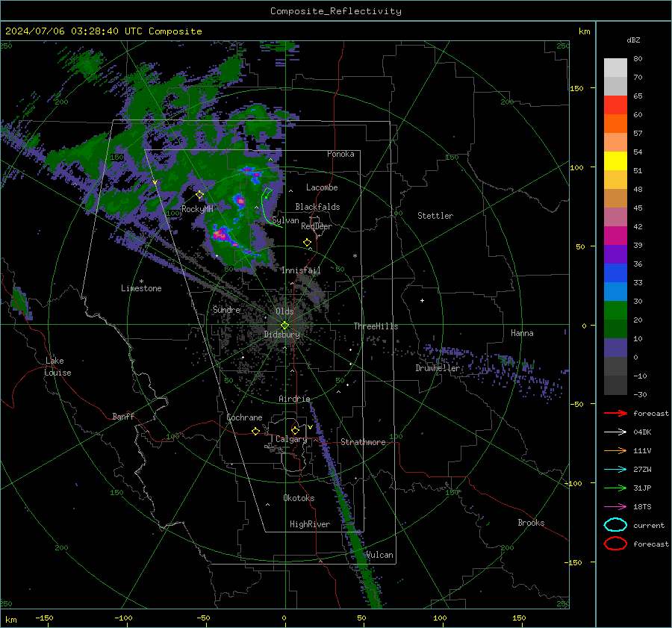Viewport: 672px width, 628px height.
Task: Click the bright-red 65 dBZ legend swatch
Action: coord(615,105)
